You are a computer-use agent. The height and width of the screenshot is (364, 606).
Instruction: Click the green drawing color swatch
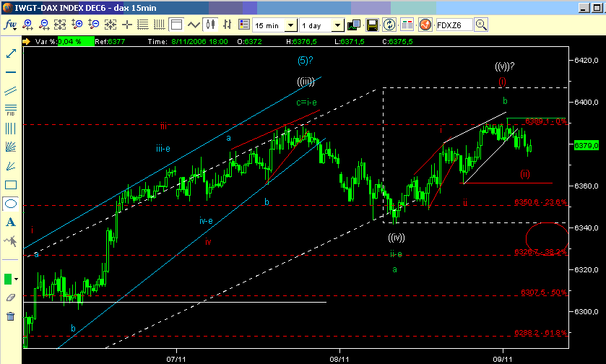[8, 279]
